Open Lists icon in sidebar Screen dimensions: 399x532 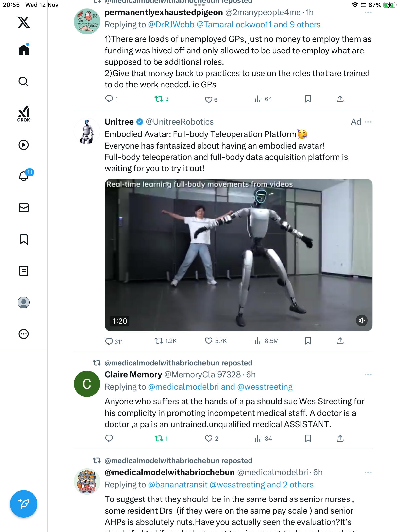pos(24,271)
